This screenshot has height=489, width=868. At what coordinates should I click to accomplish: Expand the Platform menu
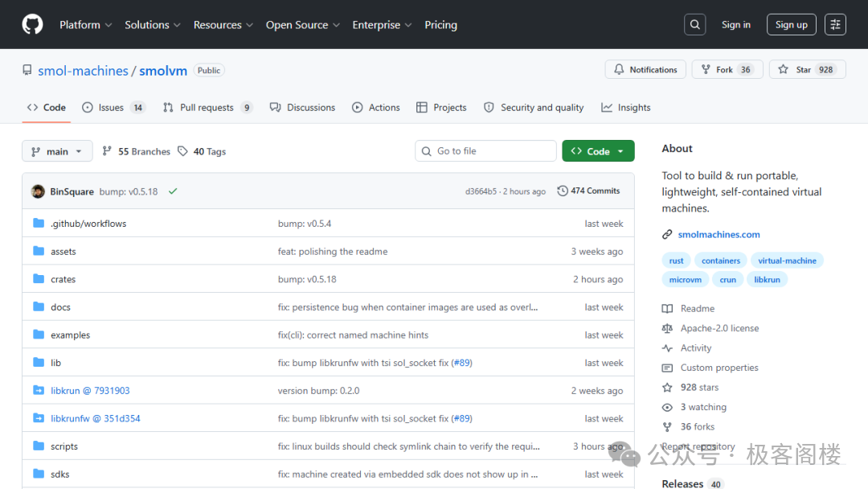86,25
